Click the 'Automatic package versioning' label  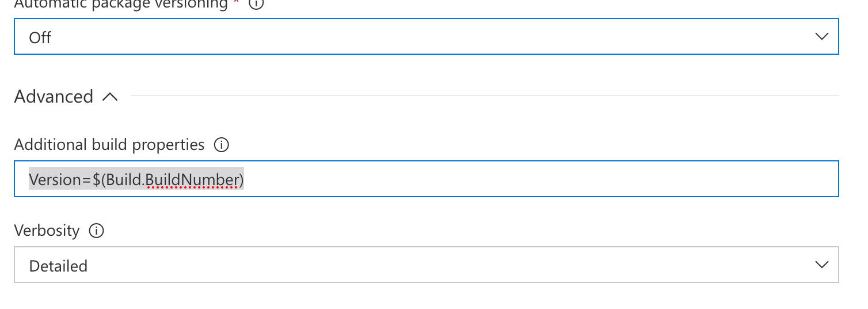[x=121, y=4]
